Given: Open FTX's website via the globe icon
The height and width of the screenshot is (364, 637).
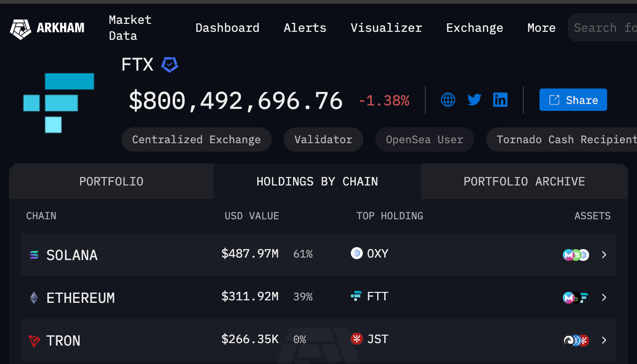Looking at the screenshot, I should 448,99.
